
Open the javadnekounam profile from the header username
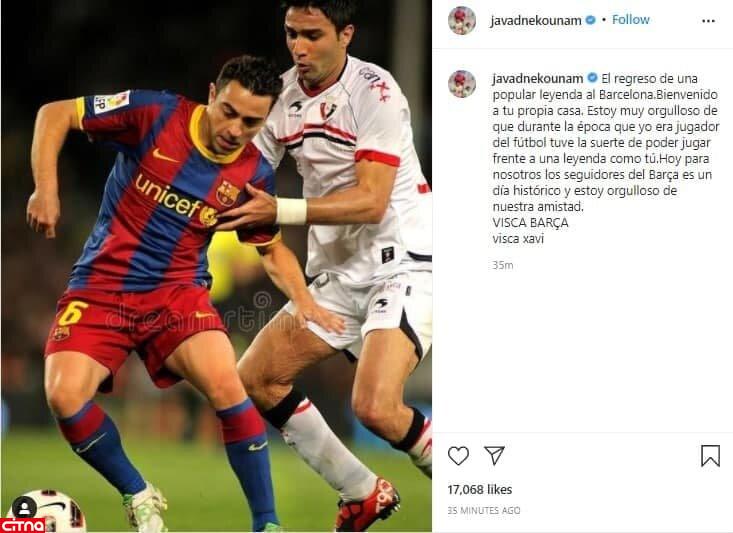(536, 21)
